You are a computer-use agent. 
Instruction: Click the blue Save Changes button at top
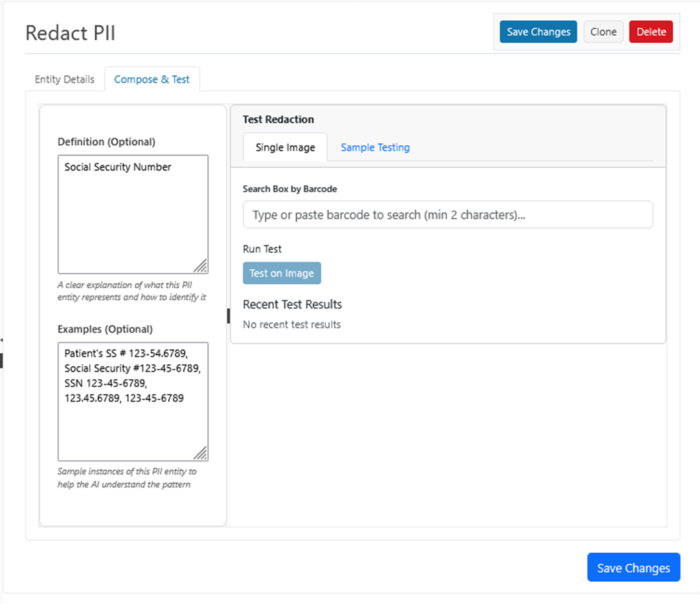(x=538, y=32)
